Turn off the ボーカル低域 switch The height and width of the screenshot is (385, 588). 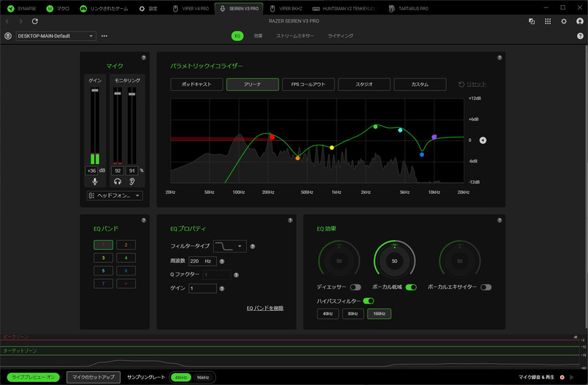click(x=411, y=287)
